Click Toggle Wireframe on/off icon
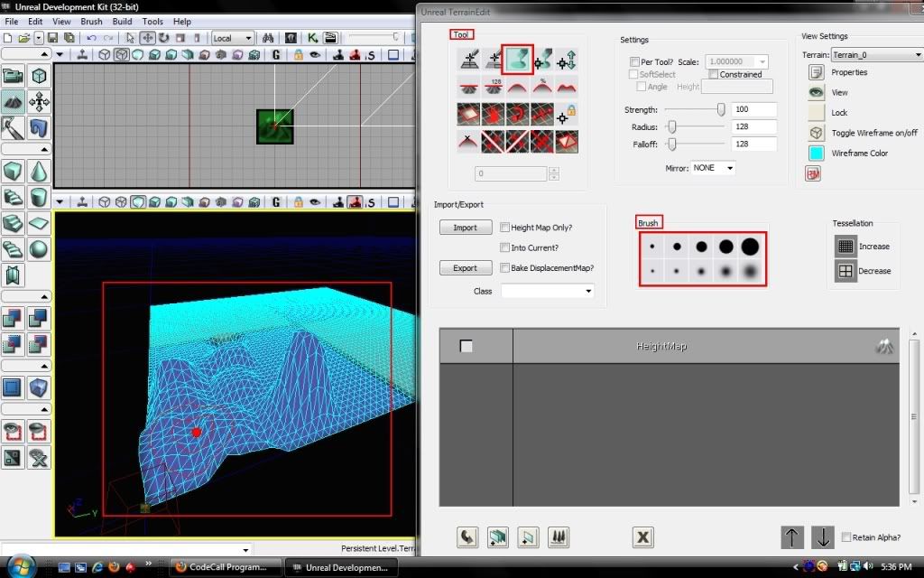 click(816, 133)
